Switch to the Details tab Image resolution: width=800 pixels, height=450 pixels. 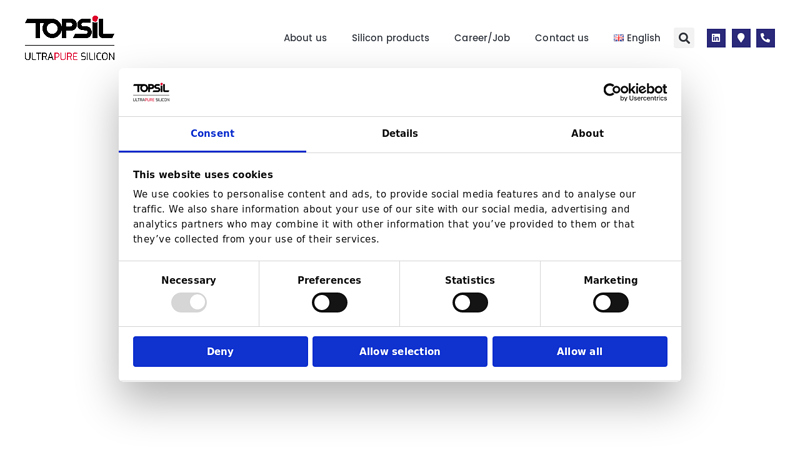coord(400,134)
